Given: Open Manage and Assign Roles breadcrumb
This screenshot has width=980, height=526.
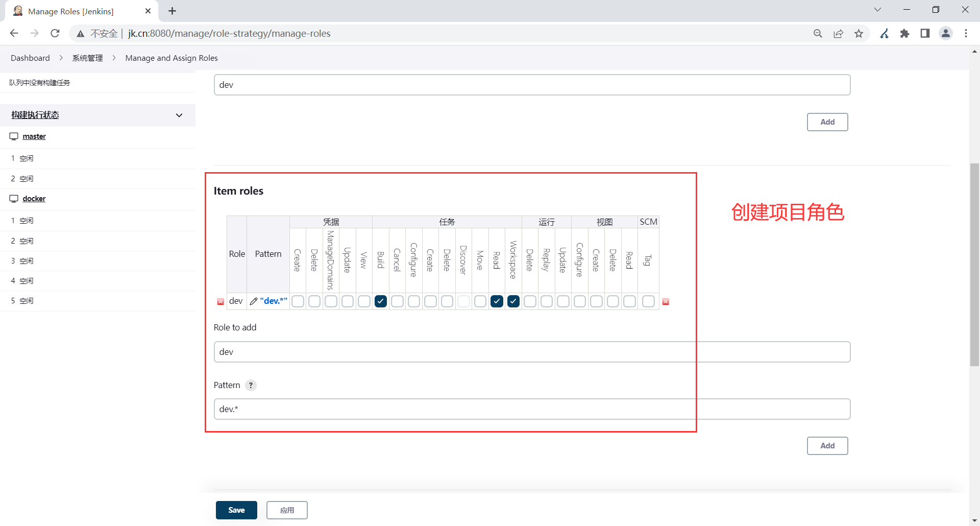Looking at the screenshot, I should coord(171,58).
